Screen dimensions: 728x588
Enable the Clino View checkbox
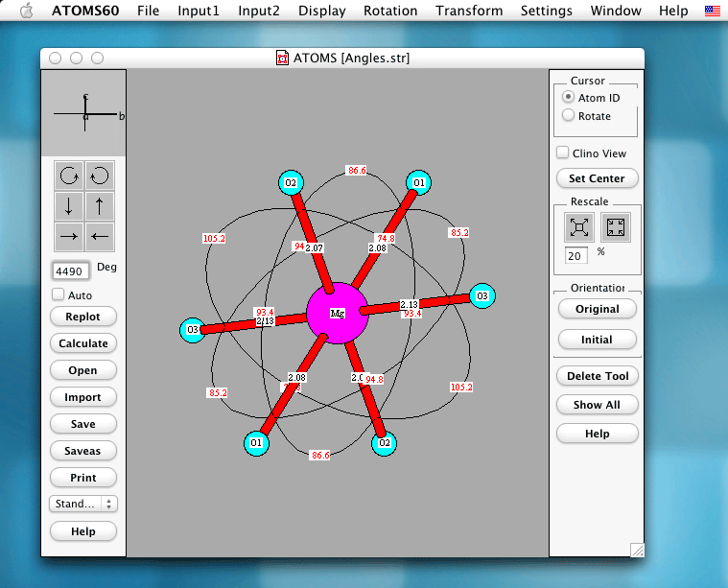(x=563, y=153)
